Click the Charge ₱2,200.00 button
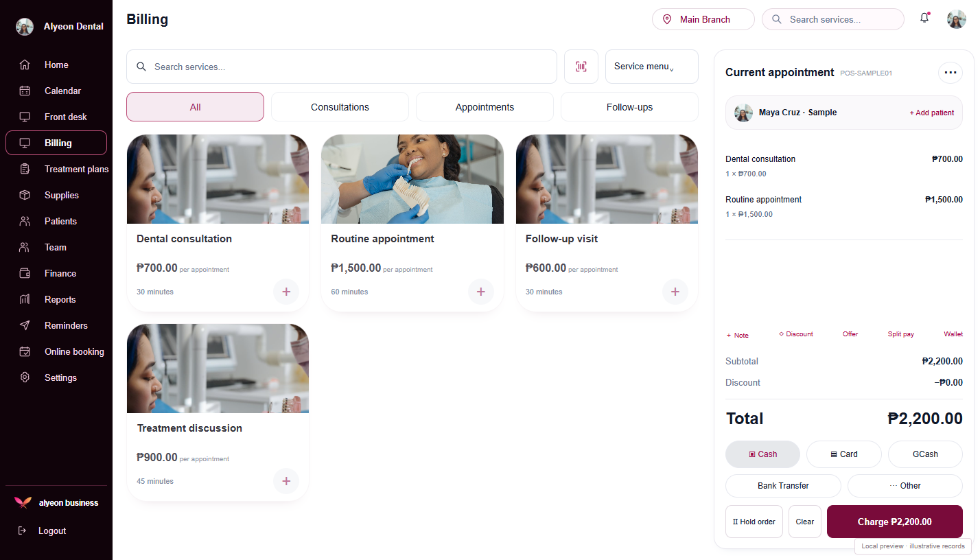Viewport: 980px width, 560px height. (895, 522)
